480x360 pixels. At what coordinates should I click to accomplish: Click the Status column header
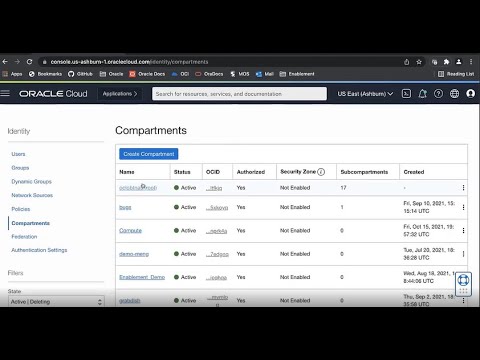(182, 172)
